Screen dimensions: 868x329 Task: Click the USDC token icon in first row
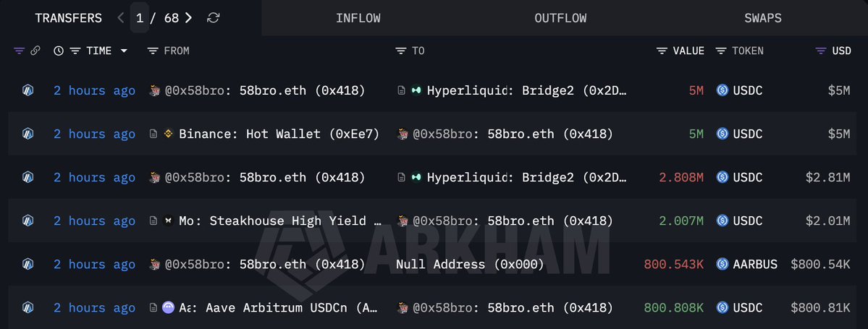click(722, 90)
